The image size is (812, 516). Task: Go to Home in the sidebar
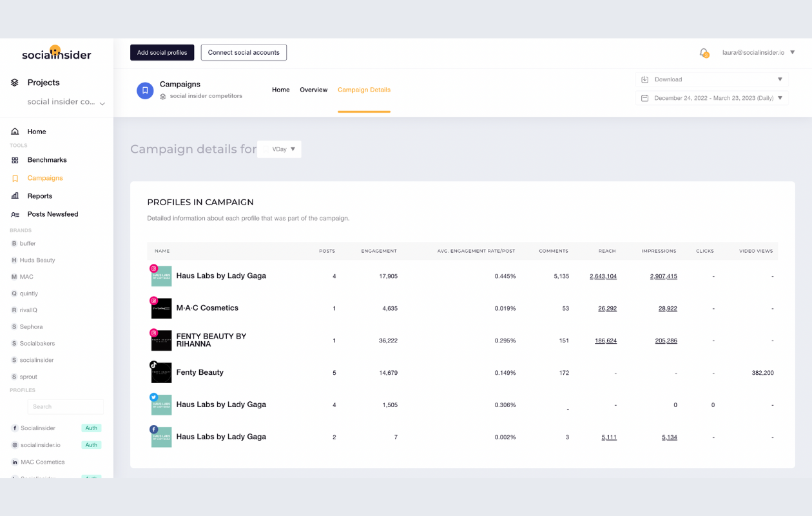(x=37, y=132)
